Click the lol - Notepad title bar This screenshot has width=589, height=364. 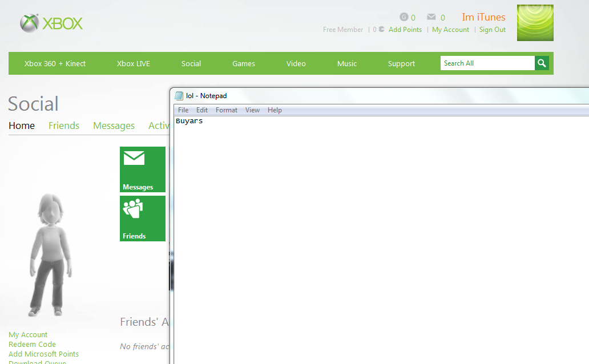click(382, 96)
